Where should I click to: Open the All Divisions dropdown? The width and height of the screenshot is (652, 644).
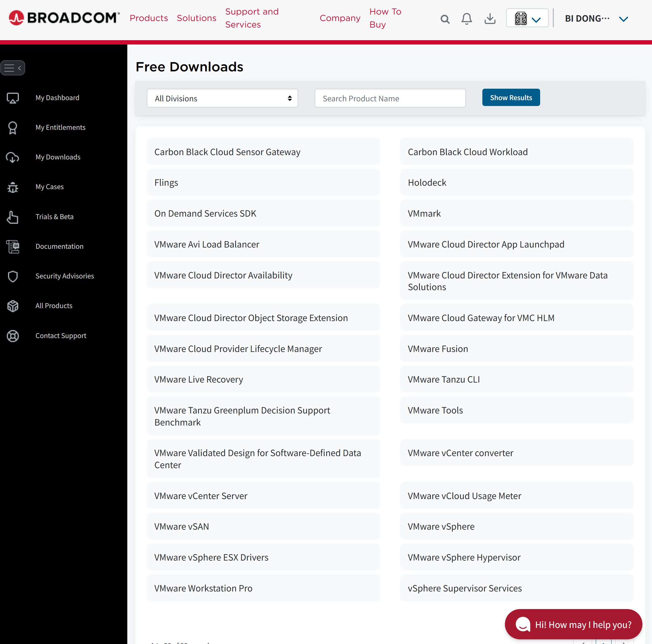pos(222,98)
